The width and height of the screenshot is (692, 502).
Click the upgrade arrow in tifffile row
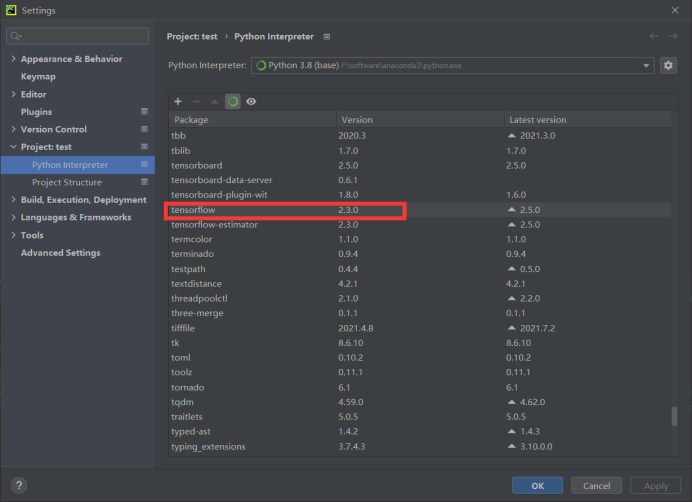point(511,328)
